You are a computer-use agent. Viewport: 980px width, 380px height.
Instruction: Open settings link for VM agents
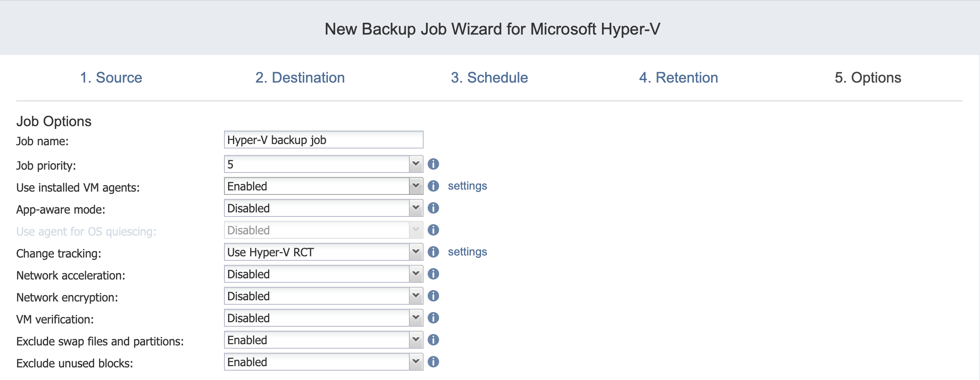click(468, 186)
